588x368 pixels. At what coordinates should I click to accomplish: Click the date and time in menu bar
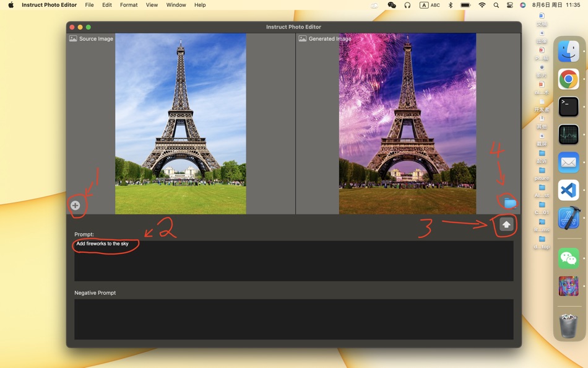click(556, 5)
